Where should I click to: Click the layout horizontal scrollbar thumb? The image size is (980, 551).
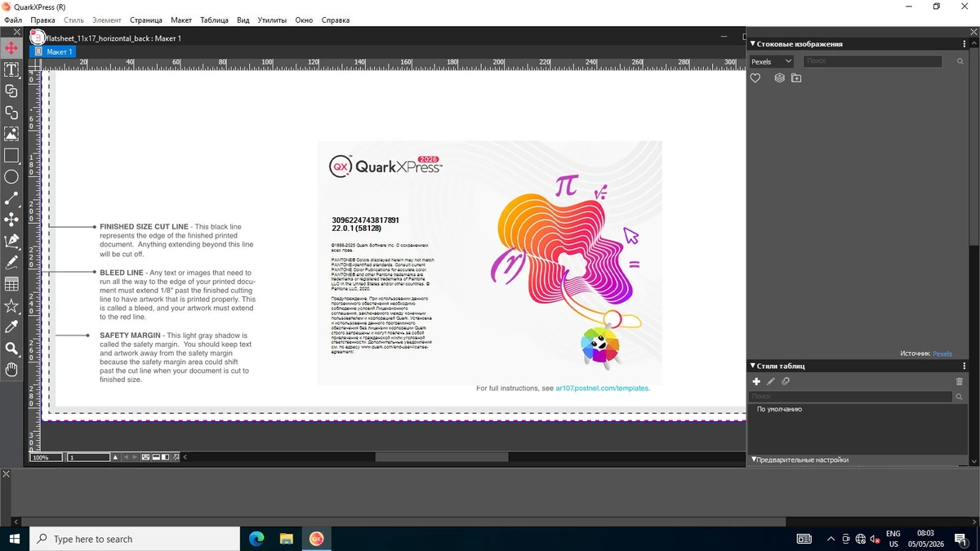pos(441,457)
